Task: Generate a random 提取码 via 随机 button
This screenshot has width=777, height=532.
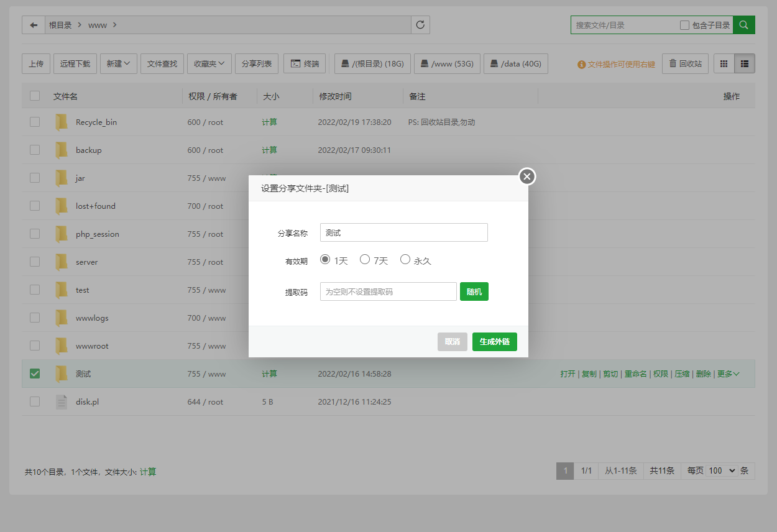Action: click(x=474, y=291)
